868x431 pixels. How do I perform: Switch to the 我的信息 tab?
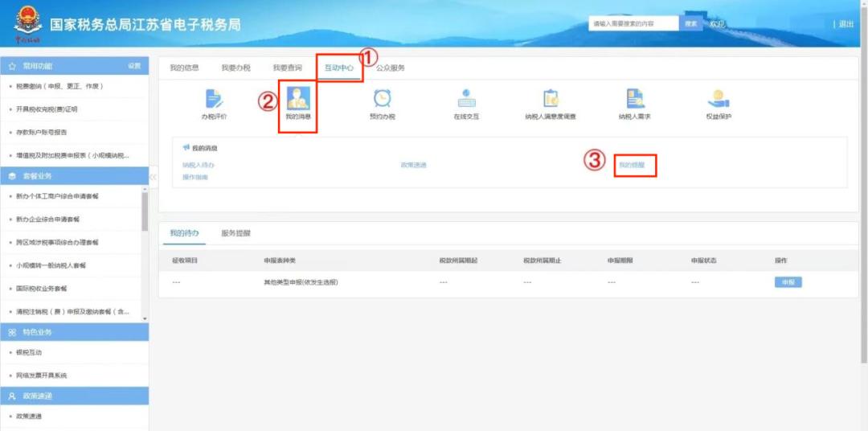(x=184, y=68)
